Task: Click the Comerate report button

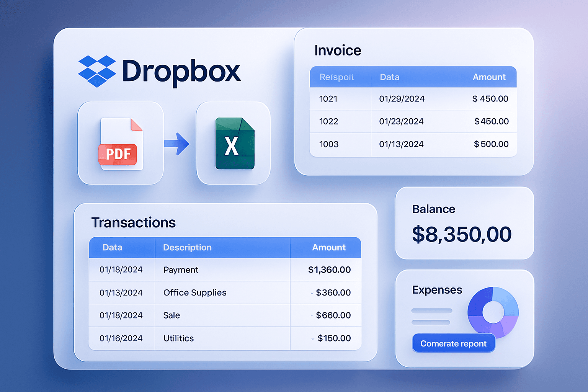Action: 454,343
